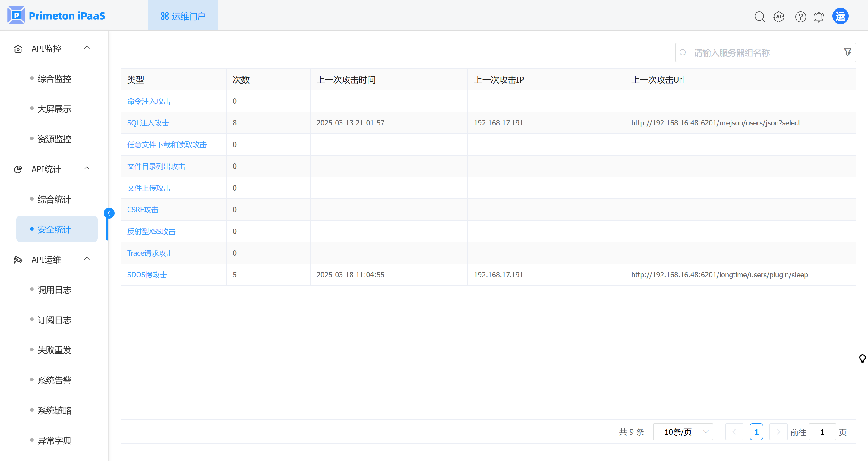The image size is (868, 461).
Task: Open the AI assistant icon
Action: 778,17
